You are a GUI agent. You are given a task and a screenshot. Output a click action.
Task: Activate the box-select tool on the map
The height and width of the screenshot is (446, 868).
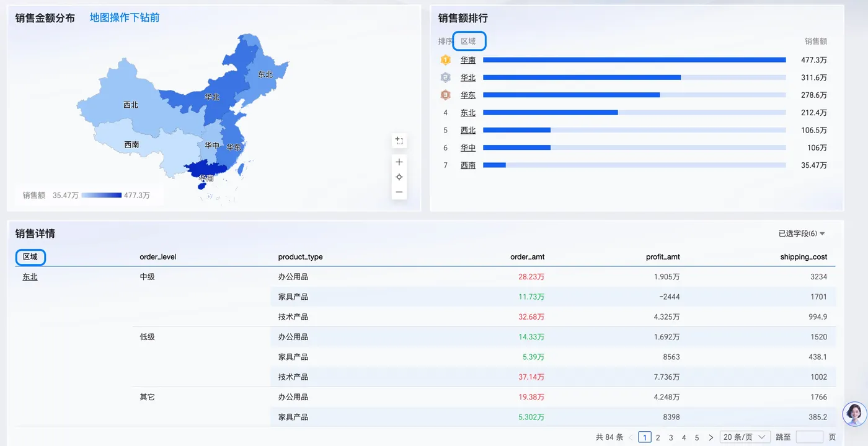(399, 141)
